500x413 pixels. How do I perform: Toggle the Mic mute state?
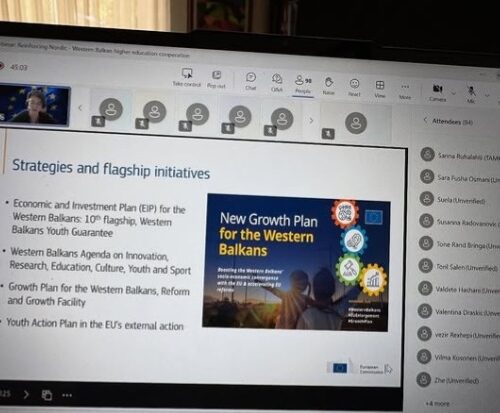471,94
